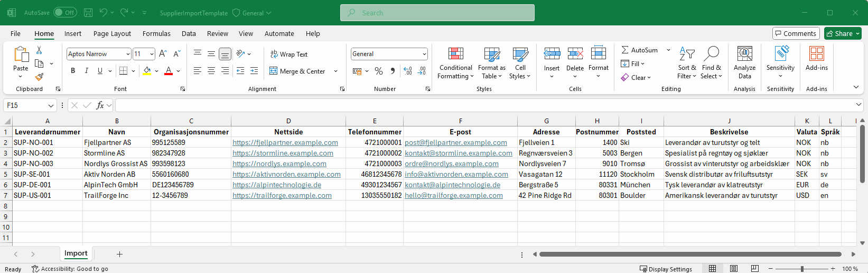
Task: Toggle Bold formatting
Action: [73, 71]
